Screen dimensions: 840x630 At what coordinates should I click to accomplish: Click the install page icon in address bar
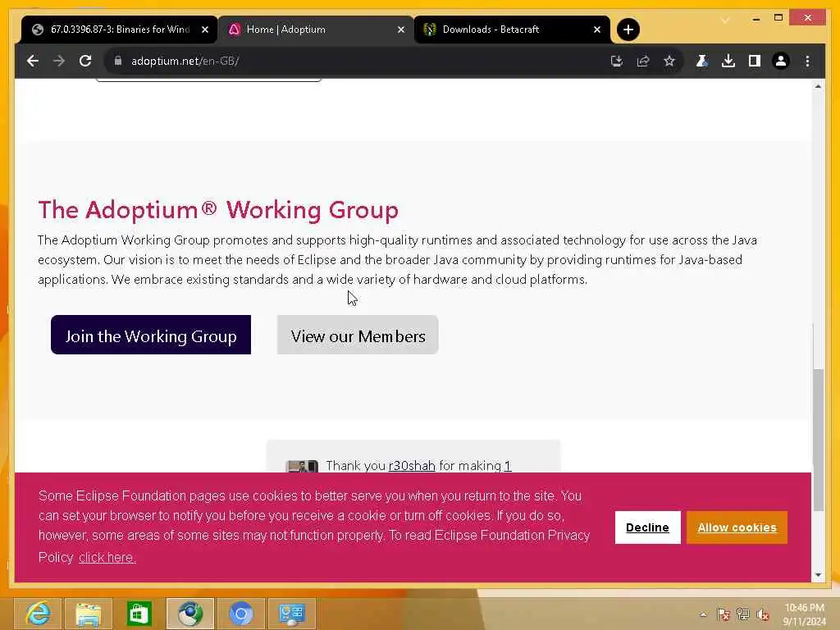tap(617, 61)
